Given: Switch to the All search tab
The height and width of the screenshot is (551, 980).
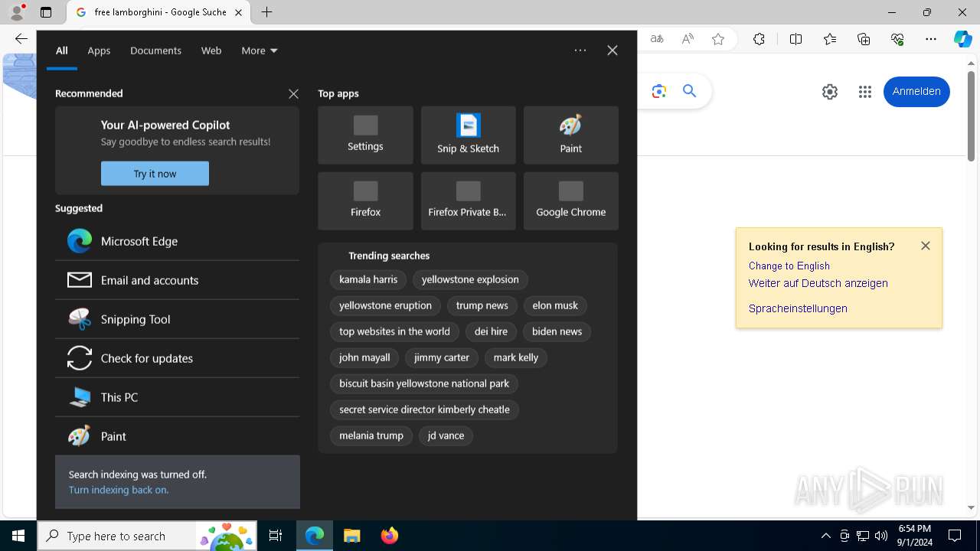Looking at the screenshot, I should [x=62, y=51].
